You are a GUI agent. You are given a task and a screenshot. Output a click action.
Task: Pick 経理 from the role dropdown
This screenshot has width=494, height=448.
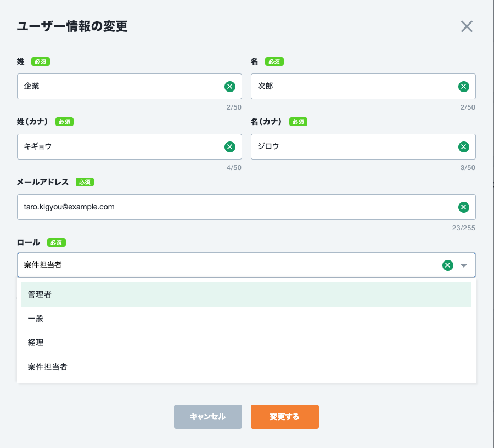click(x=246, y=343)
